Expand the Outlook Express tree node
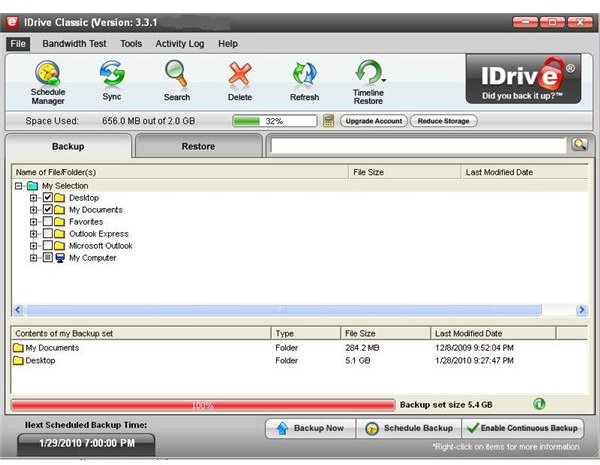The height and width of the screenshot is (465, 600). 34,234
